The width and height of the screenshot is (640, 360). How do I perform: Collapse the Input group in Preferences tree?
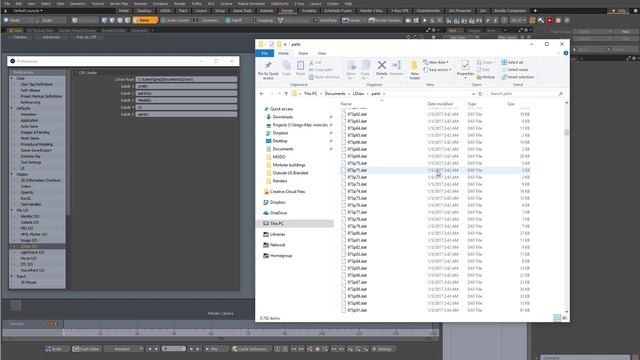point(12,276)
